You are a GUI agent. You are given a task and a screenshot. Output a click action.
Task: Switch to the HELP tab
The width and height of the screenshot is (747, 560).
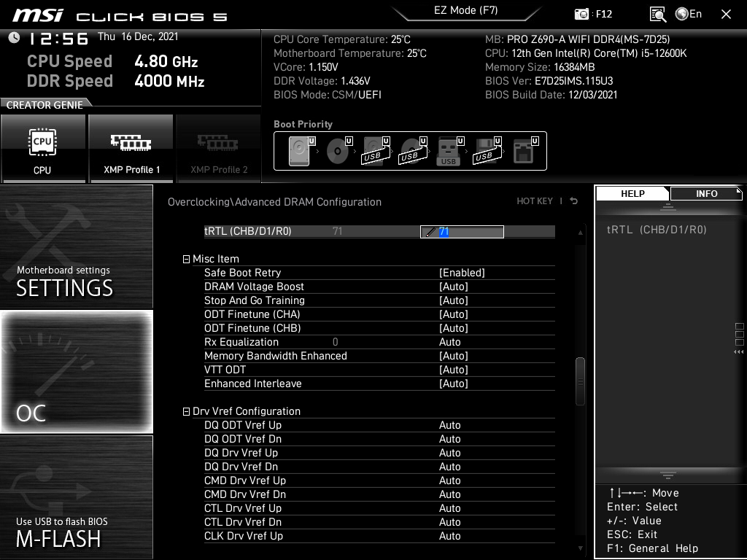632,193
